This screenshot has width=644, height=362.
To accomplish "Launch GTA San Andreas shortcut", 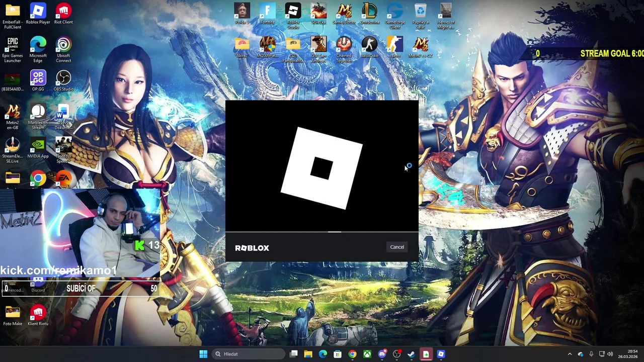I will click(318, 50).
